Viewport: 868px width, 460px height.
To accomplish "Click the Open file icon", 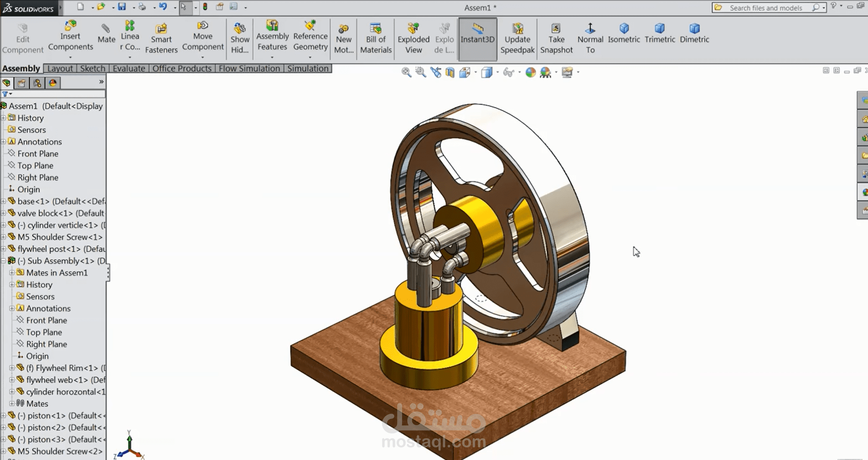I will click(101, 7).
